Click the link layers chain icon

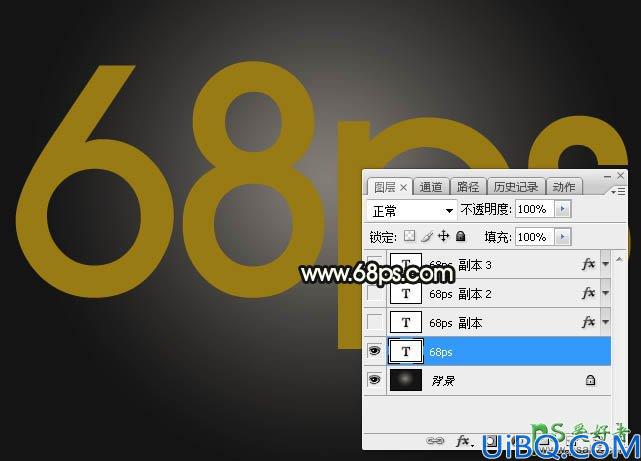coord(435,441)
